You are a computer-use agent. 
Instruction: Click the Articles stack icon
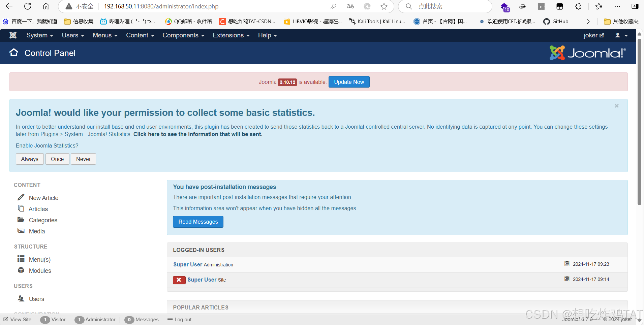[21, 208]
